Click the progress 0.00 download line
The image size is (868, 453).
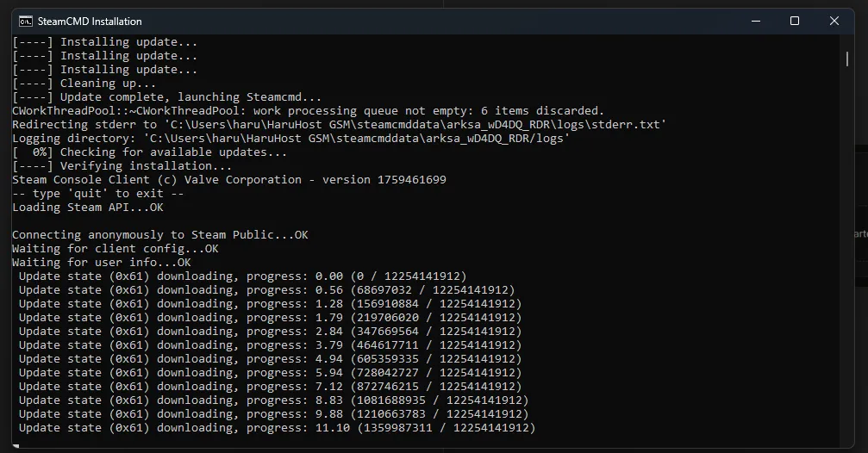tap(242, 276)
